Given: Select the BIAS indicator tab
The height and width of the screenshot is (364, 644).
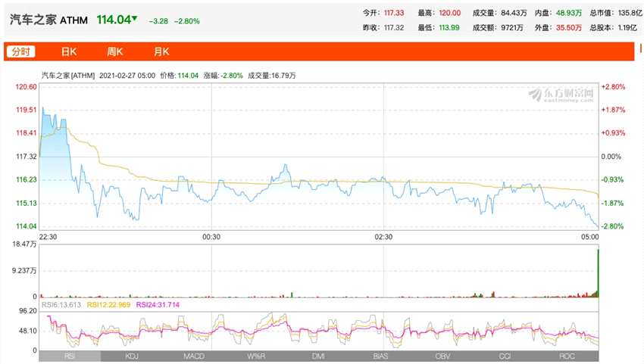Looking at the screenshot, I should 380,356.
